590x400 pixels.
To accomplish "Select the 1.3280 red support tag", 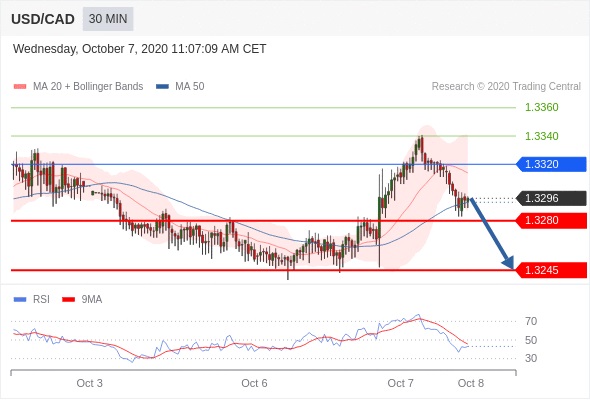I will pos(551,221).
